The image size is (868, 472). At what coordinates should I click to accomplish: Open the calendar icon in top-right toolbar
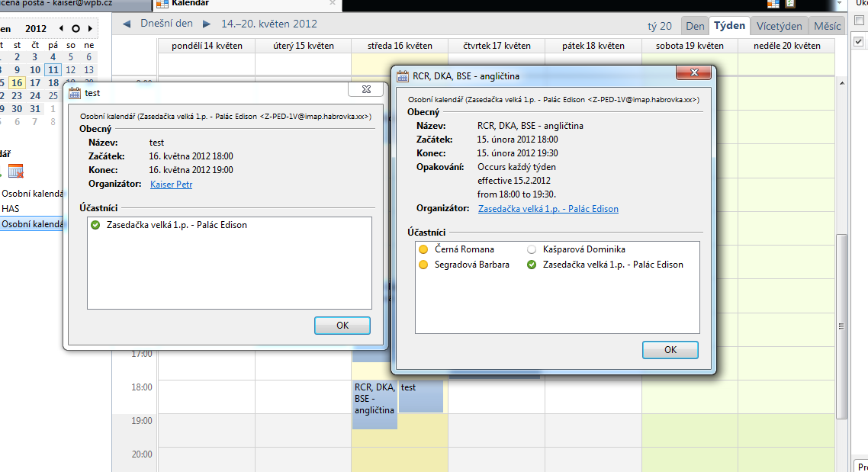click(x=773, y=4)
